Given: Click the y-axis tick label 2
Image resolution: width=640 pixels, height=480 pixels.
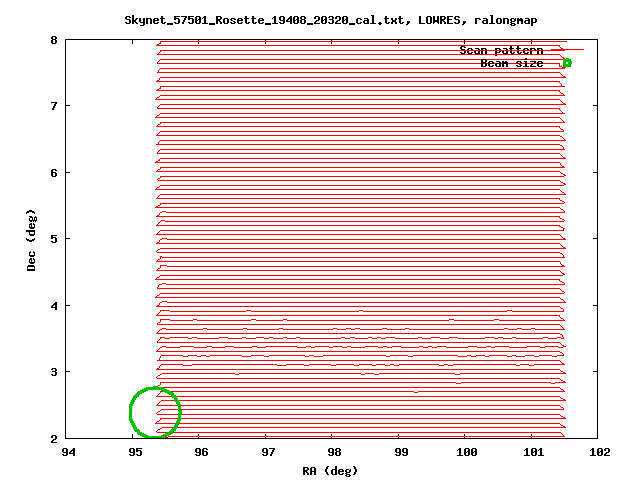Looking at the screenshot, I should [x=54, y=439].
